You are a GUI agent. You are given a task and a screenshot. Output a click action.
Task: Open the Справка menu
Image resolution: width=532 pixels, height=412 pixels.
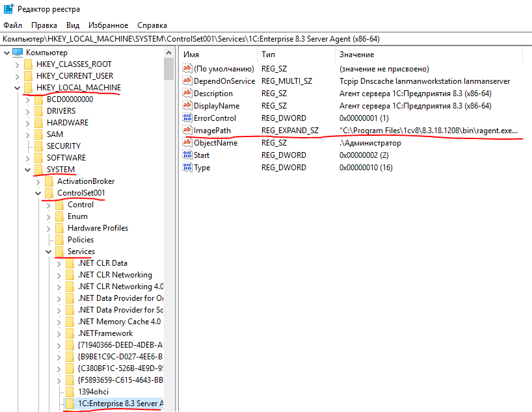coord(152,25)
